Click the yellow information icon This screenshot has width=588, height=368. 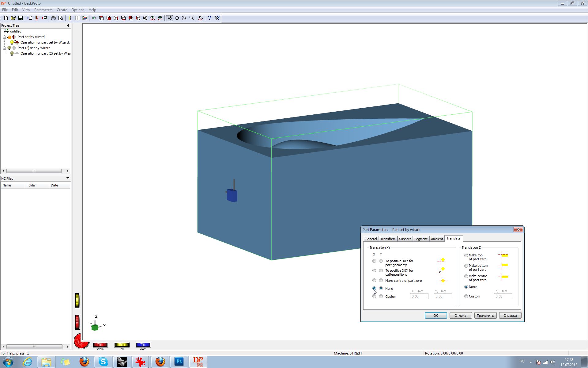tap(70, 18)
